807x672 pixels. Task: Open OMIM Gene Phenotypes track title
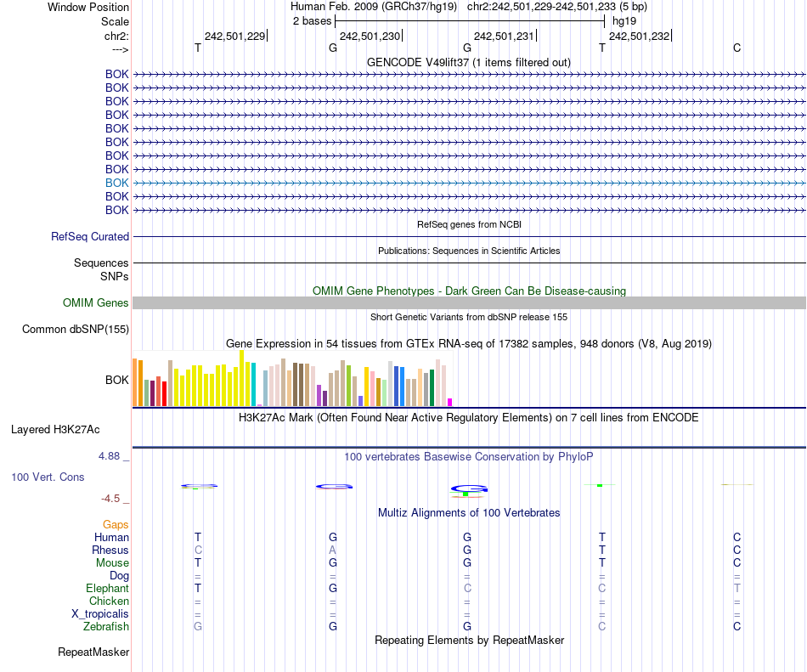coord(469,291)
